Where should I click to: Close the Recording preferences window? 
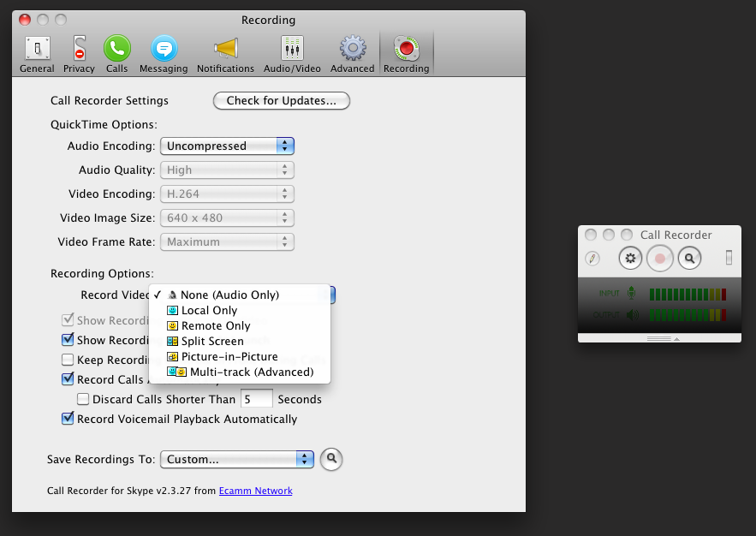pos(25,20)
